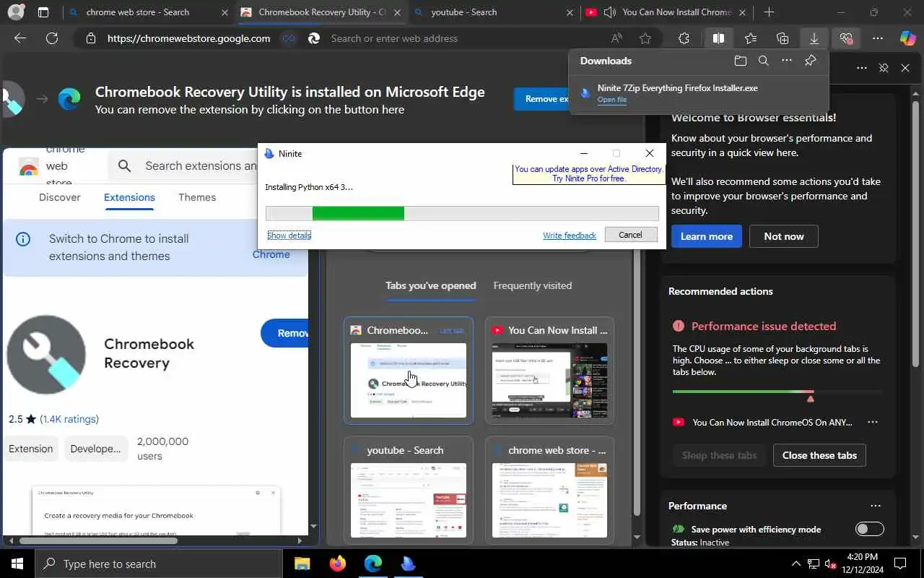Click the Try Ninite Pro banner
The width and height of the screenshot is (924, 578).
tap(588, 173)
